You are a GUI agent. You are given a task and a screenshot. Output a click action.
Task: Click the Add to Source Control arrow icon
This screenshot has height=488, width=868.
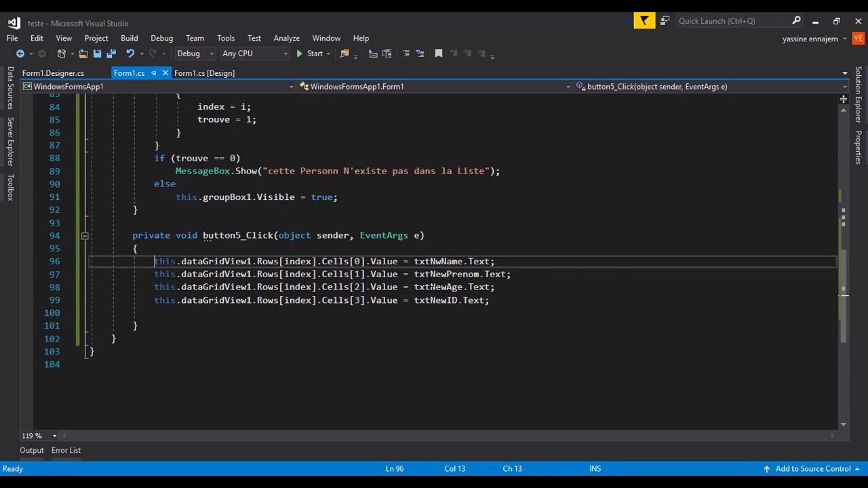[766, 469]
